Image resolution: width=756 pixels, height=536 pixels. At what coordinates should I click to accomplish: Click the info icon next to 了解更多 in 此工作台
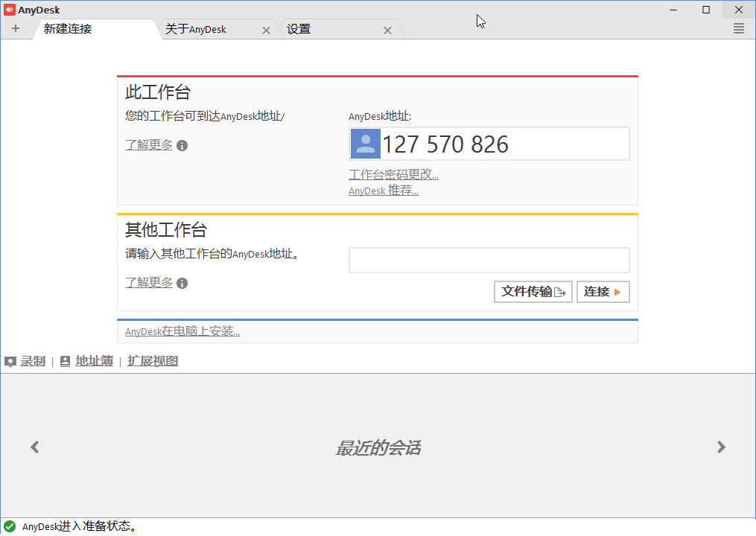182,144
